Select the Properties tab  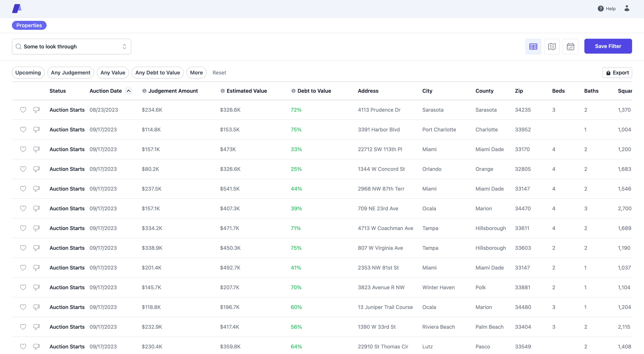tap(29, 25)
